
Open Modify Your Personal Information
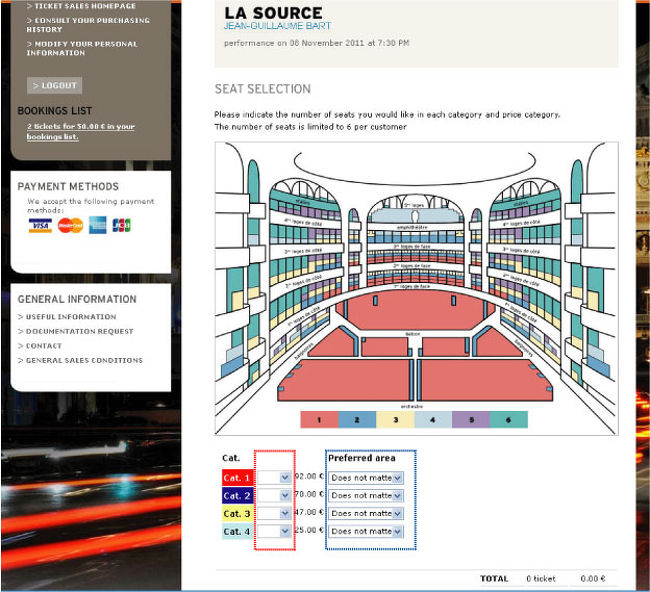pos(86,48)
